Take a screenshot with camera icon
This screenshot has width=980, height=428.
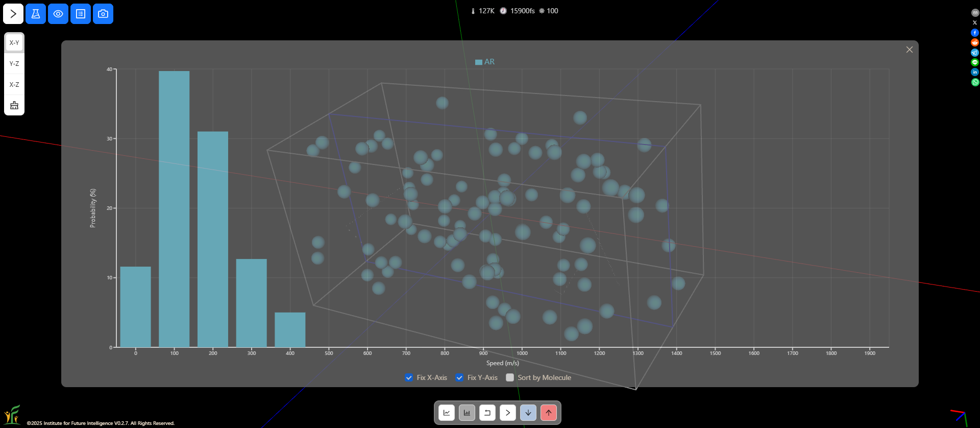click(x=103, y=14)
